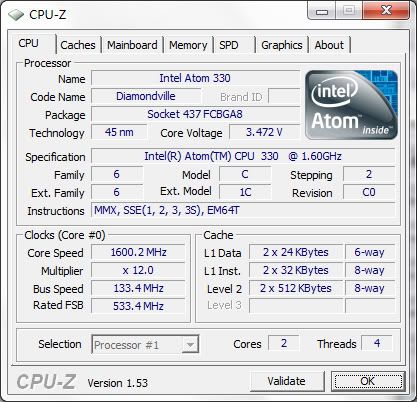Click the Intel Atom inside logo

point(351,105)
